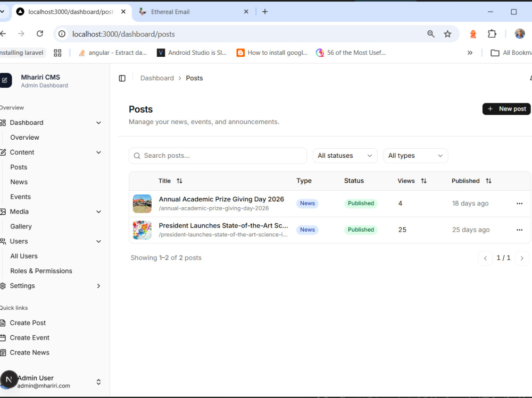Image resolution: width=532 pixels, height=398 pixels.
Task: Bookmark this page with star icon
Action: (x=447, y=34)
